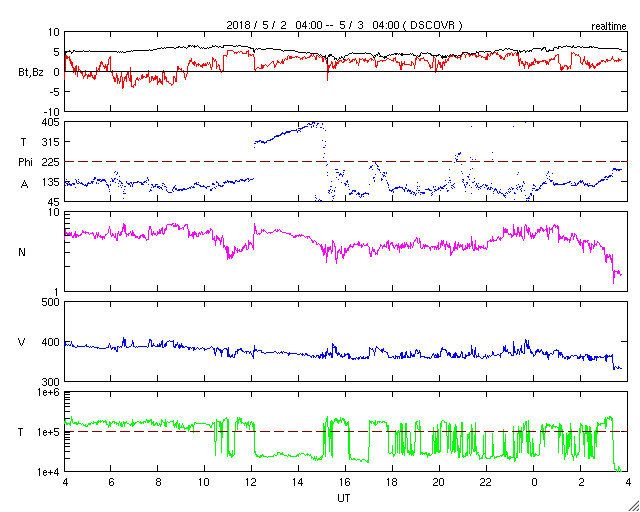Click the 'Phi' axis label
Image resolution: width=640 pixels, height=512 pixels.
pyautogui.click(x=25, y=162)
